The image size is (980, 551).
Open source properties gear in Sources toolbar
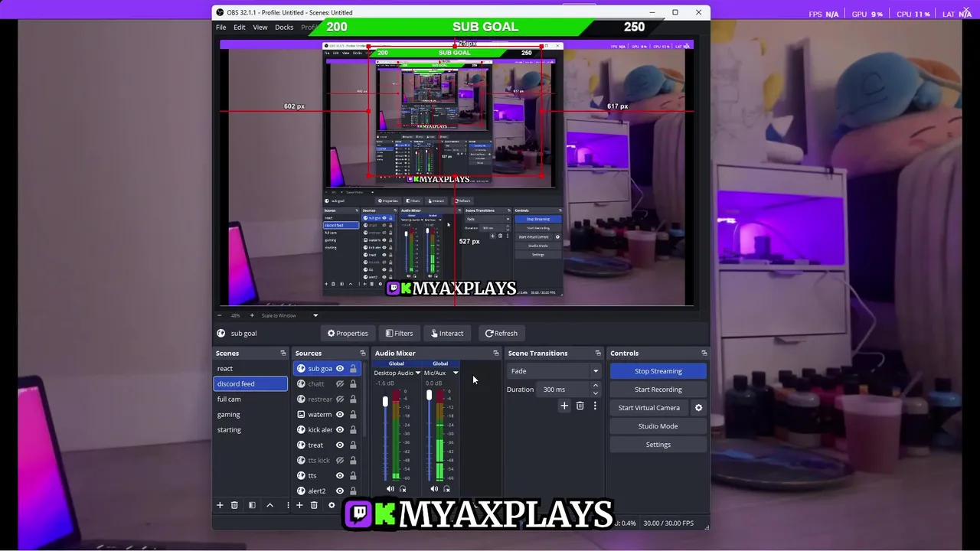(x=332, y=505)
